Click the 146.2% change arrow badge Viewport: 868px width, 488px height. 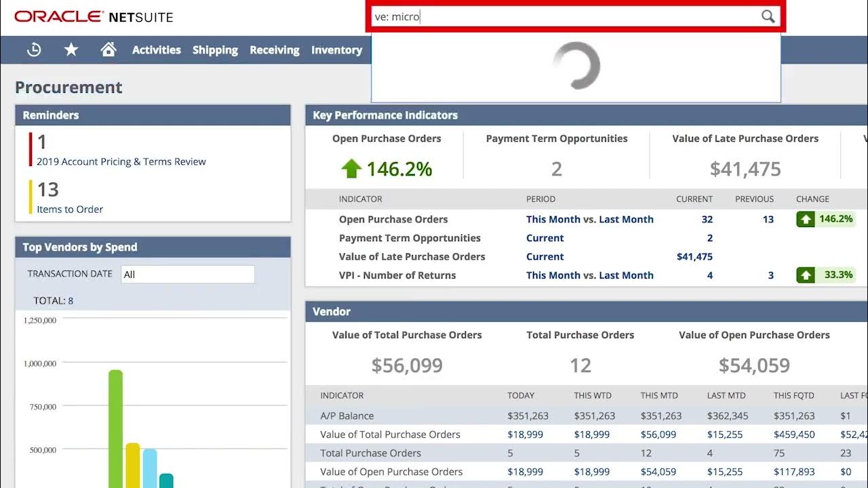(x=805, y=219)
